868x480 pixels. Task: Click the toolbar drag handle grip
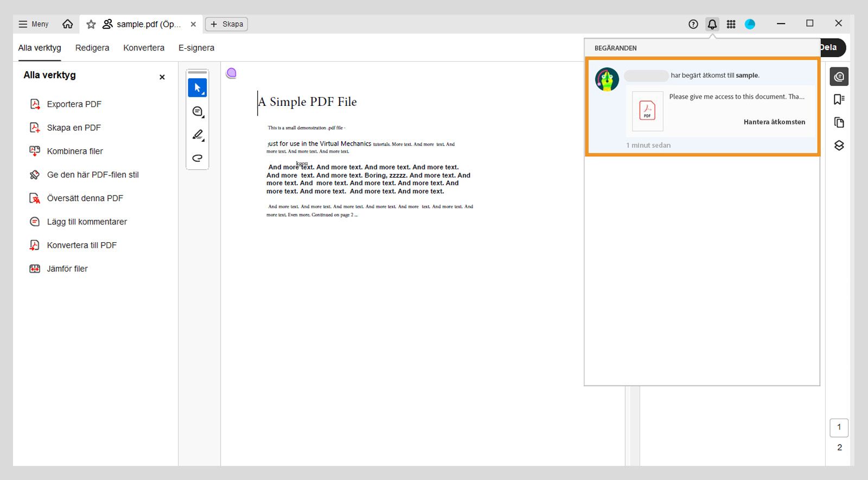click(x=197, y=72)
